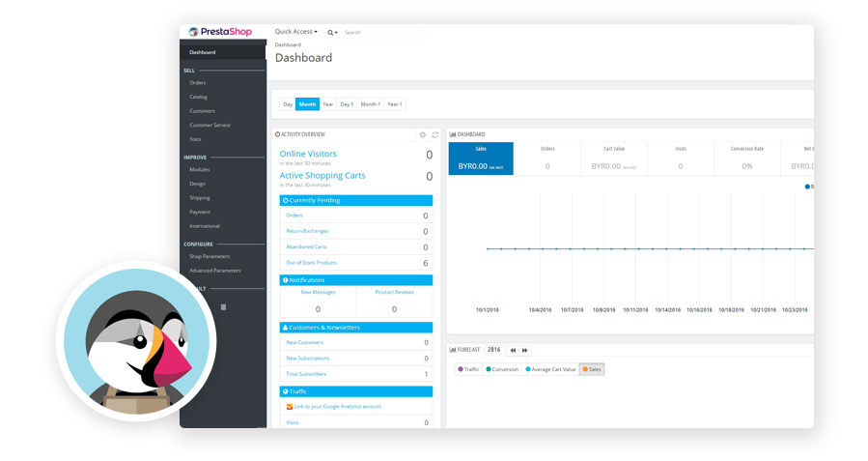Viewport: 868px width, 461px height.
Task: Toggle Average Cart Value forecast series
Action: coord(550,369)
